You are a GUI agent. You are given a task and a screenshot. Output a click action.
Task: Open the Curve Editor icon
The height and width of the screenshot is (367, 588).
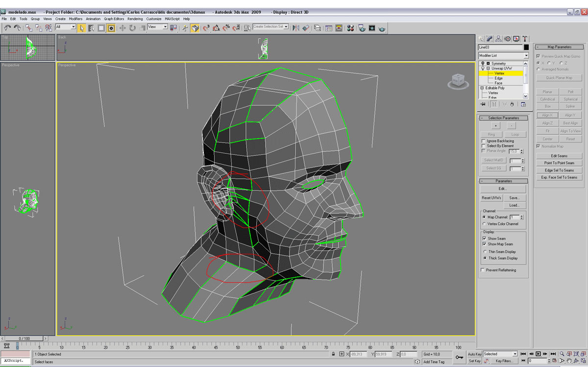pos(329,28)
